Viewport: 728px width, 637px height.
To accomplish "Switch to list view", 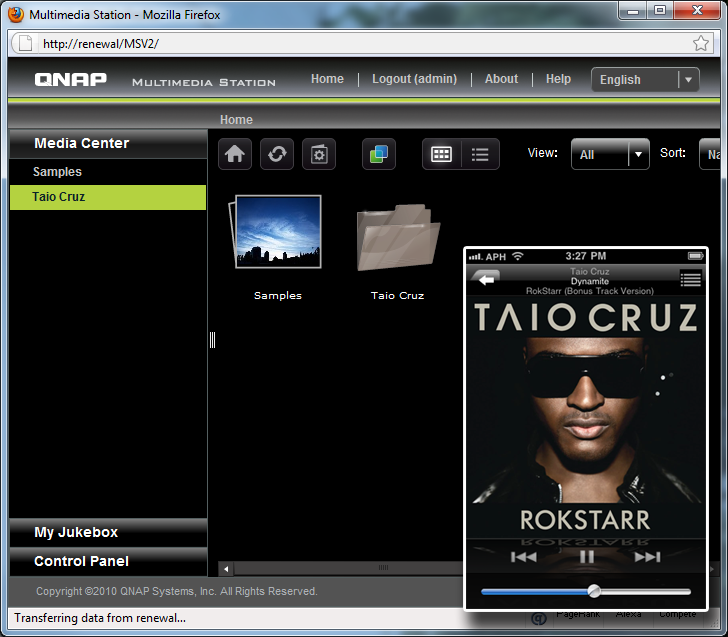I will pos(480,154).
